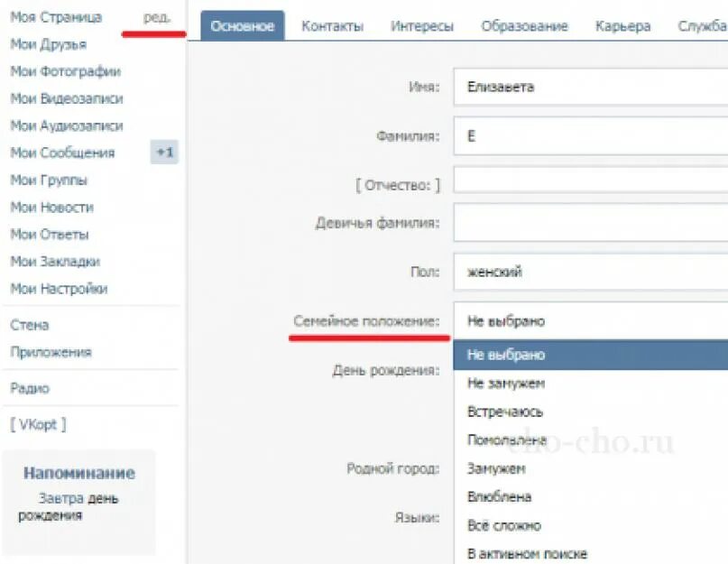Open the VKopt menu link

[x=38, y=424]
